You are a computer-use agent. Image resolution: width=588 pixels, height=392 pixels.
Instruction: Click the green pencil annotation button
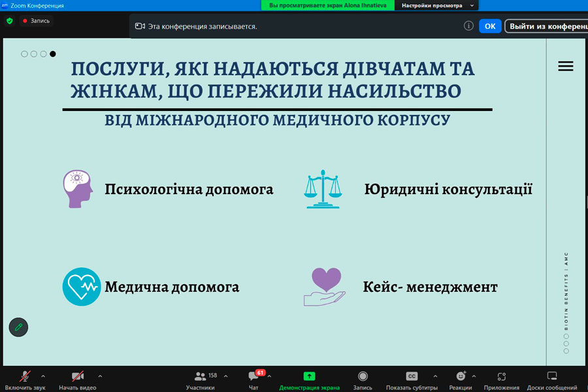(x=18, y=327)
